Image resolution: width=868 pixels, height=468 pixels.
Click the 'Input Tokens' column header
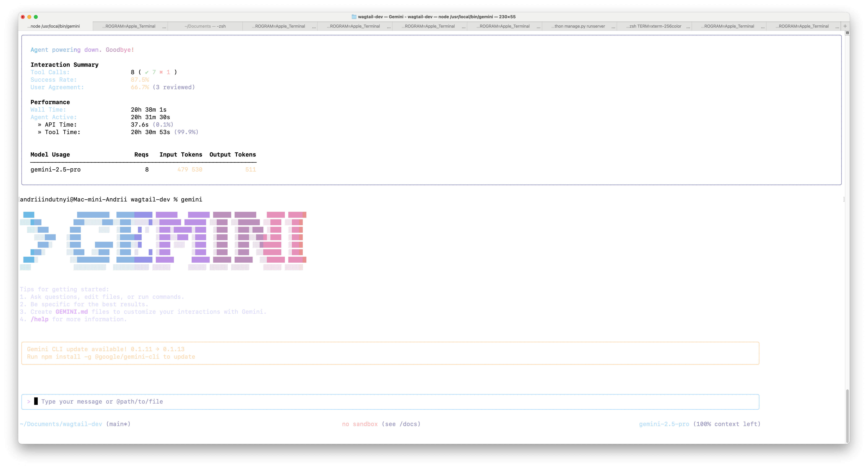[x=181, y=154]
